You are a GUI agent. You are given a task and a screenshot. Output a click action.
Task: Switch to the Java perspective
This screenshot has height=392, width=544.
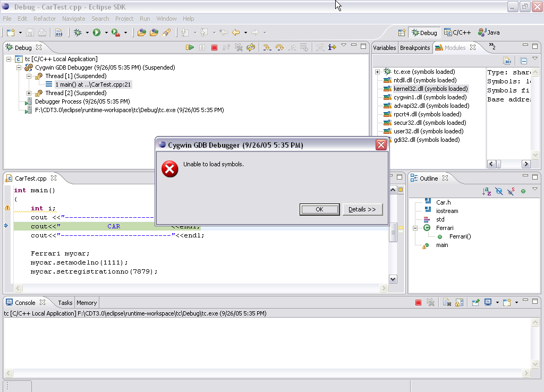pyautogui.click(x=489, y=32)
